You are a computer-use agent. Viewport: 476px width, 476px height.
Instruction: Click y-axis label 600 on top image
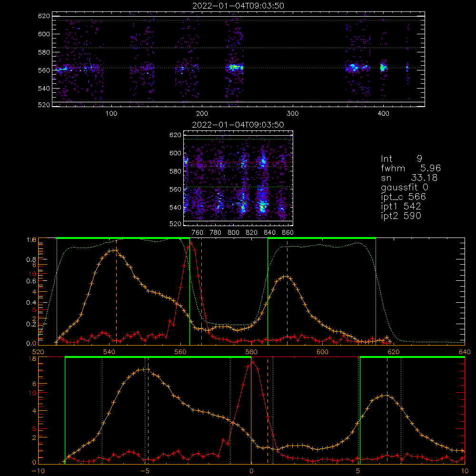[x=44, y=34]
